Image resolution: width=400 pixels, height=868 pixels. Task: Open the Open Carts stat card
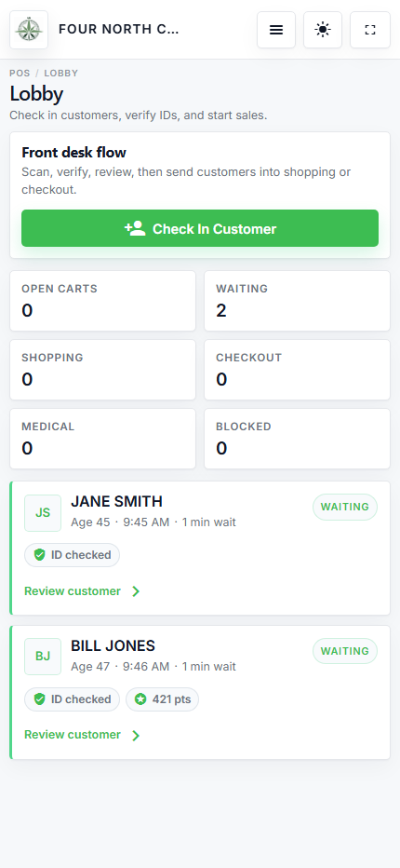tap(103, 301)
